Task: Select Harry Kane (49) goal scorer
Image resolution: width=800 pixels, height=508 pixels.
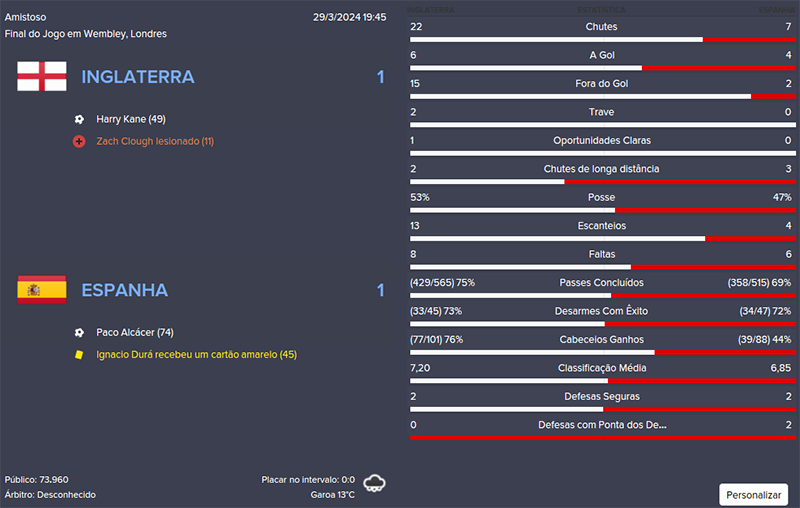Action: point(131,119)
